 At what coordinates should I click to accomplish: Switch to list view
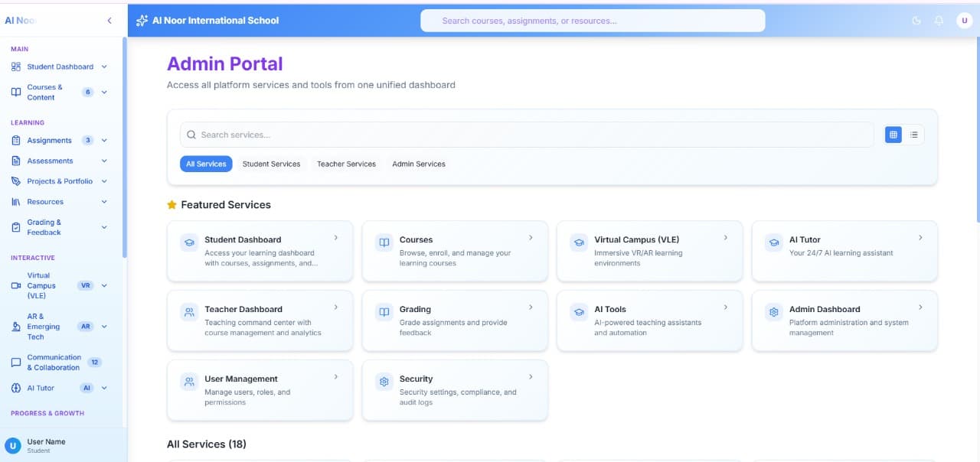tap(914, 135)
